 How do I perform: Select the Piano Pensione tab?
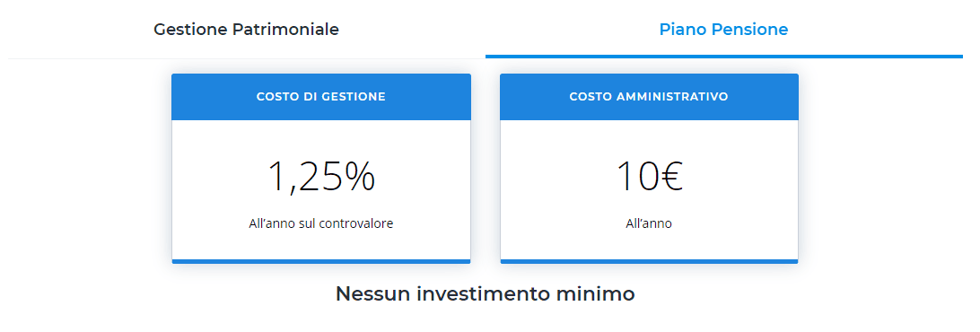(x=723, y=30)
